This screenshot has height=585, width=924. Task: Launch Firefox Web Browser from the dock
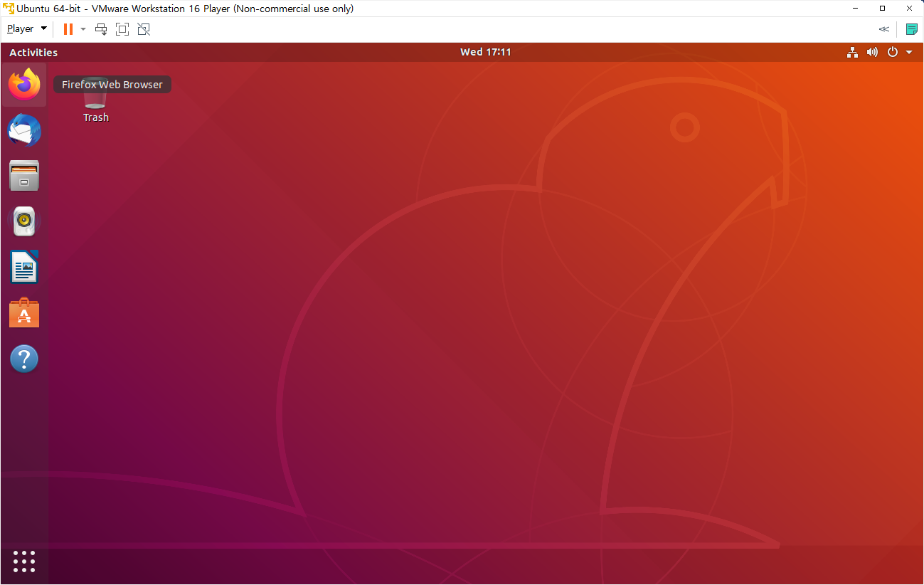click(24, 85)
